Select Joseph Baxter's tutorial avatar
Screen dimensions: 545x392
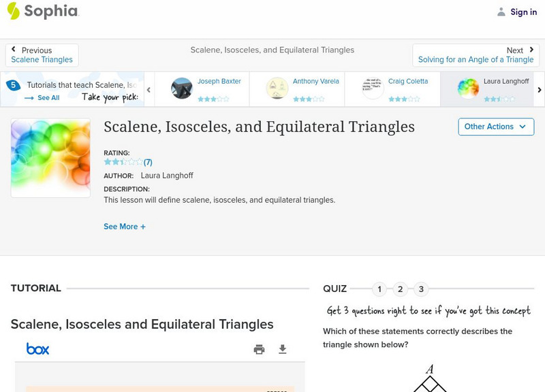182,88
